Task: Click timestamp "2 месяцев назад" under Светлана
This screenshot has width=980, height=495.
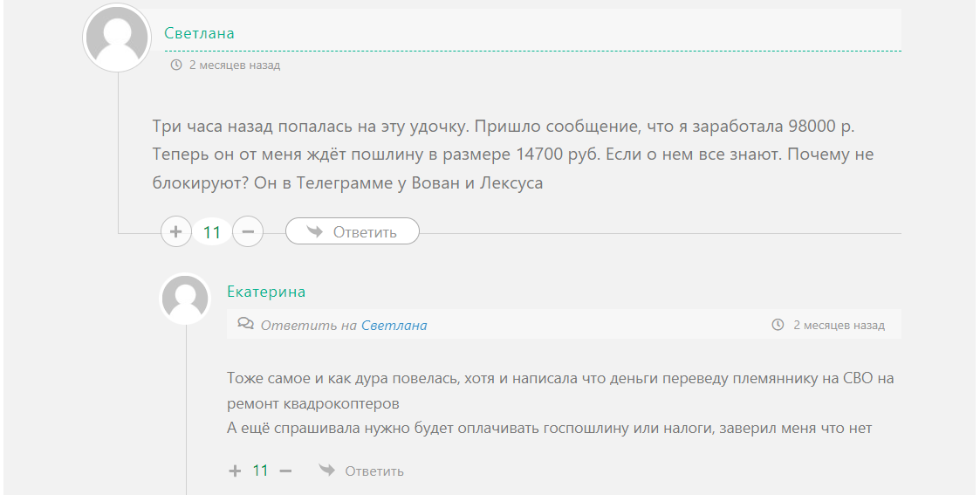Action: (x=235, y=65)
